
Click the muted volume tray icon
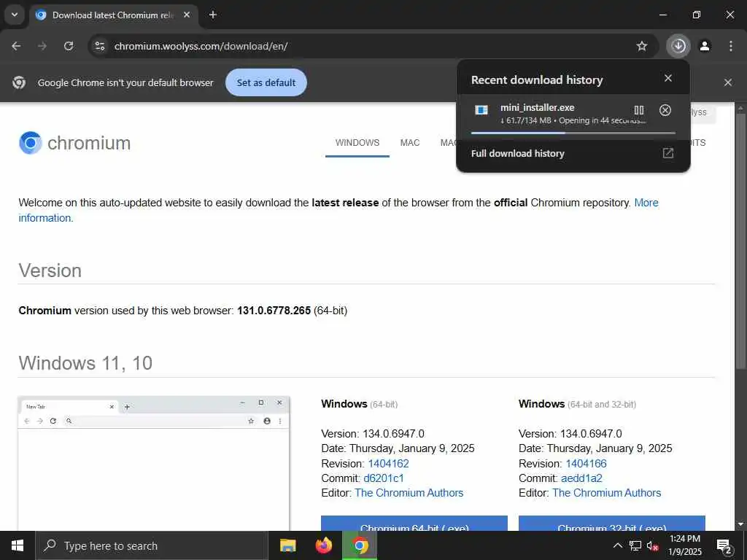tap(652, 545)
